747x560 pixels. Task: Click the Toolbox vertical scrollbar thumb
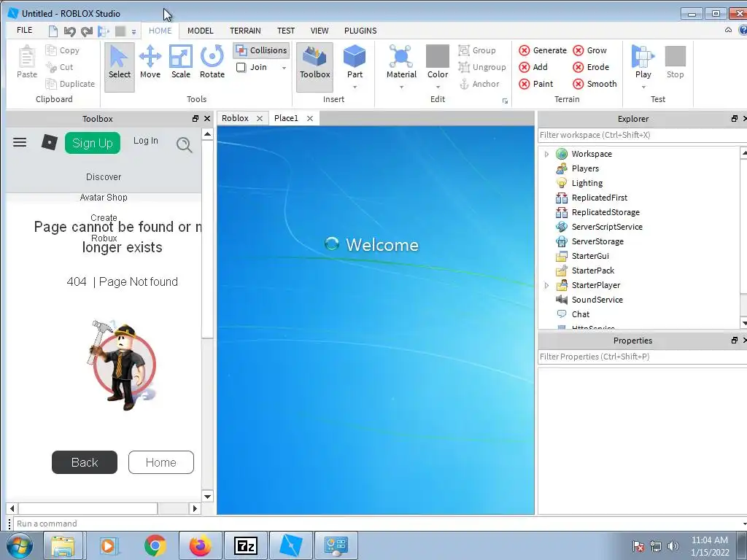pos(207,238)
